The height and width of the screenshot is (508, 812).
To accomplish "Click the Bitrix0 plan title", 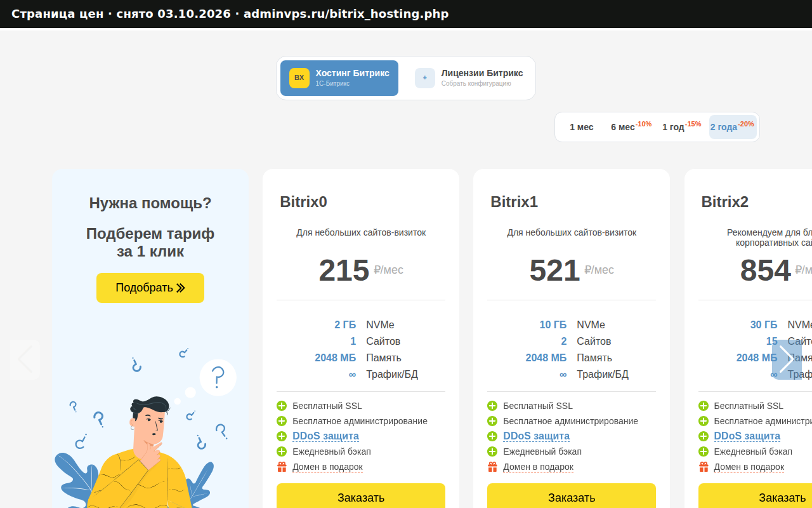I will click(304, 202).
